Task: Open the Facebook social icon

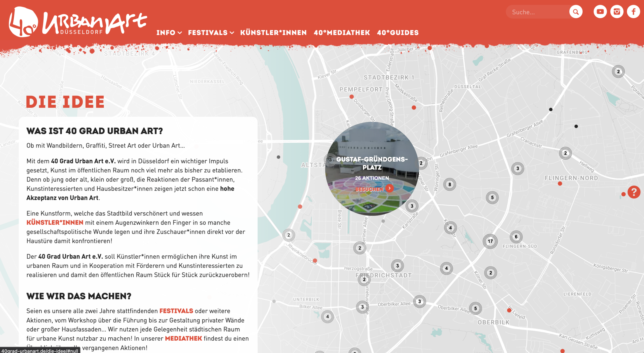Action: [x=633, y=12]
